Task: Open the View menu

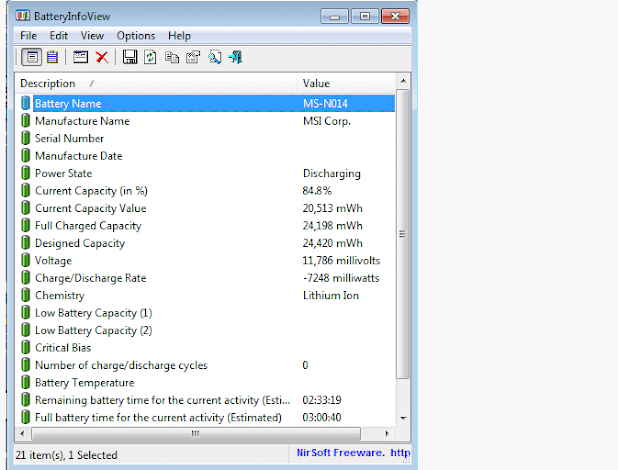Action: pos(92,35)
